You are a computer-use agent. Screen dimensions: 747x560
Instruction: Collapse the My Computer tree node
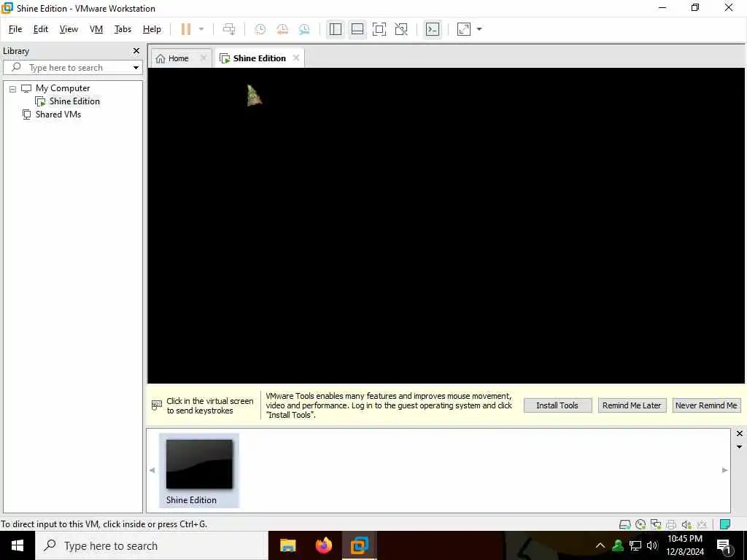[13, 88]
